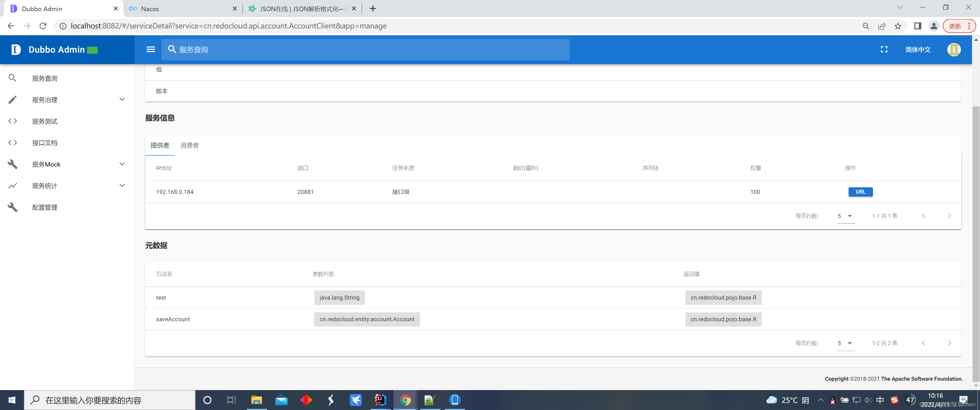Screen dimensions: 980x410
Task: Open 接口文档 sidebar item
Action: (44, 143)
